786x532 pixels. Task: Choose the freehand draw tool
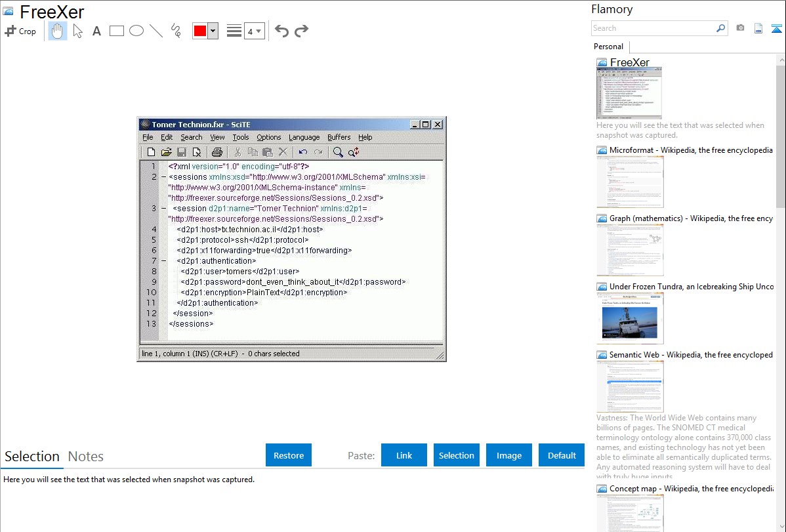point(176,31)
